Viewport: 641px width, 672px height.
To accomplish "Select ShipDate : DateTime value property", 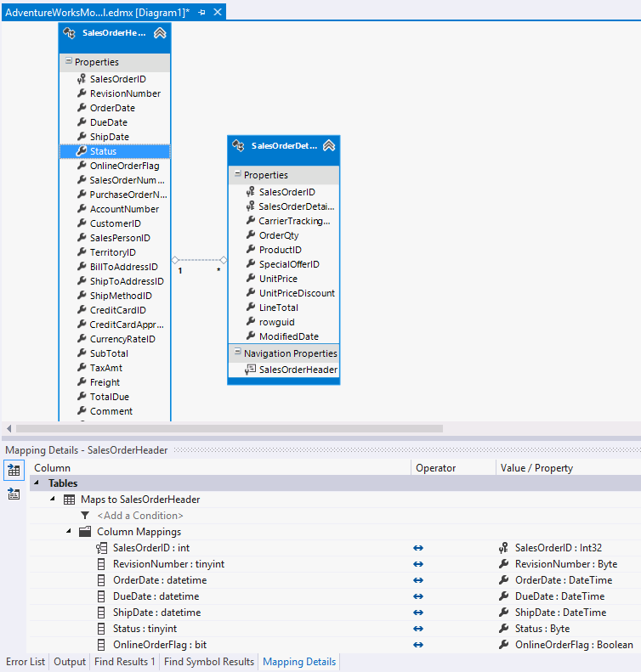I will (x=560, y=613).
